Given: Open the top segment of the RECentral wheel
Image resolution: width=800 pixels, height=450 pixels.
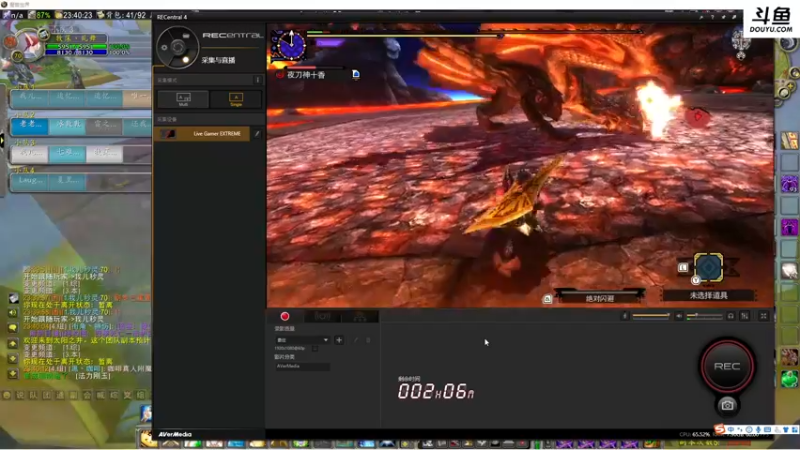Looking at the screenshot, I should click(186, 35).
